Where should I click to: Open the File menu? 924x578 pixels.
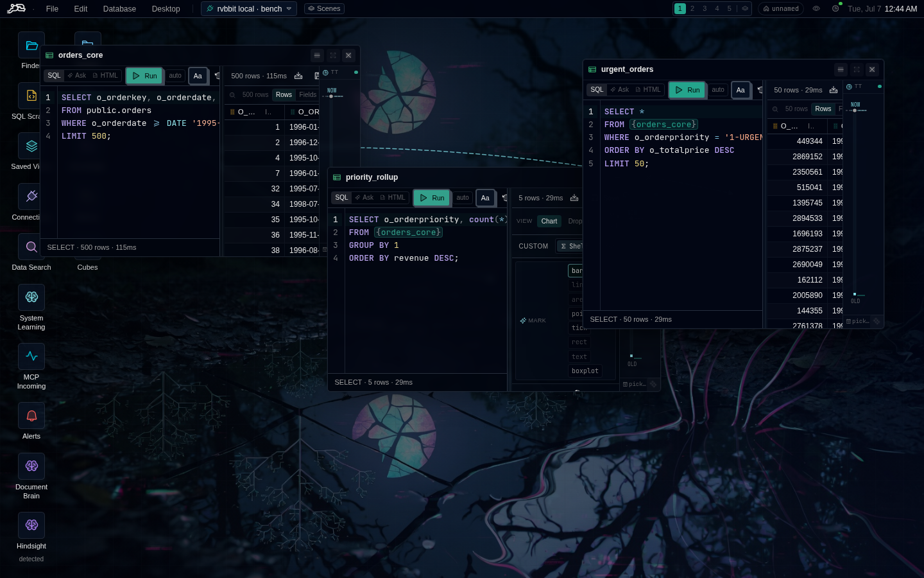(x=52, y=8)
